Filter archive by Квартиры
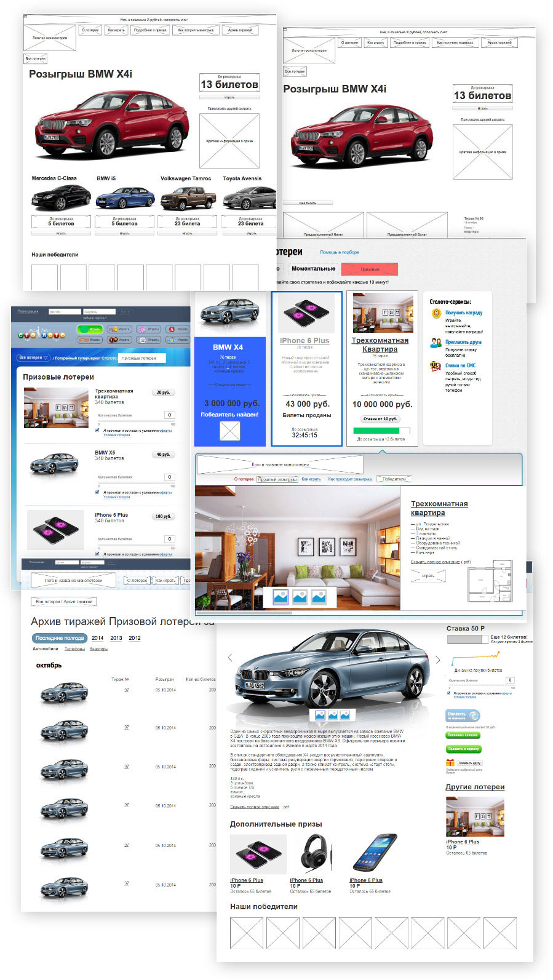The width and height of the screenshot is (553, 980). tap(99, 649)
